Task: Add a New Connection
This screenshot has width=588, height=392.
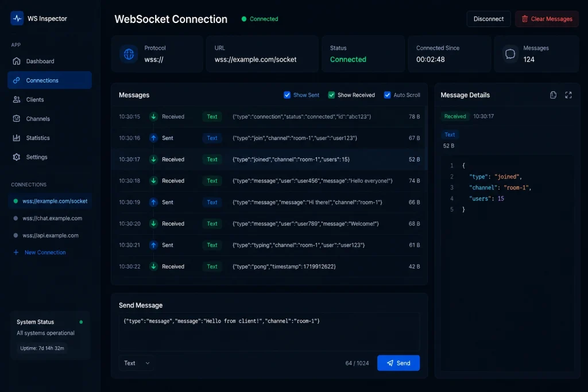Action: (x=40, y=252)
